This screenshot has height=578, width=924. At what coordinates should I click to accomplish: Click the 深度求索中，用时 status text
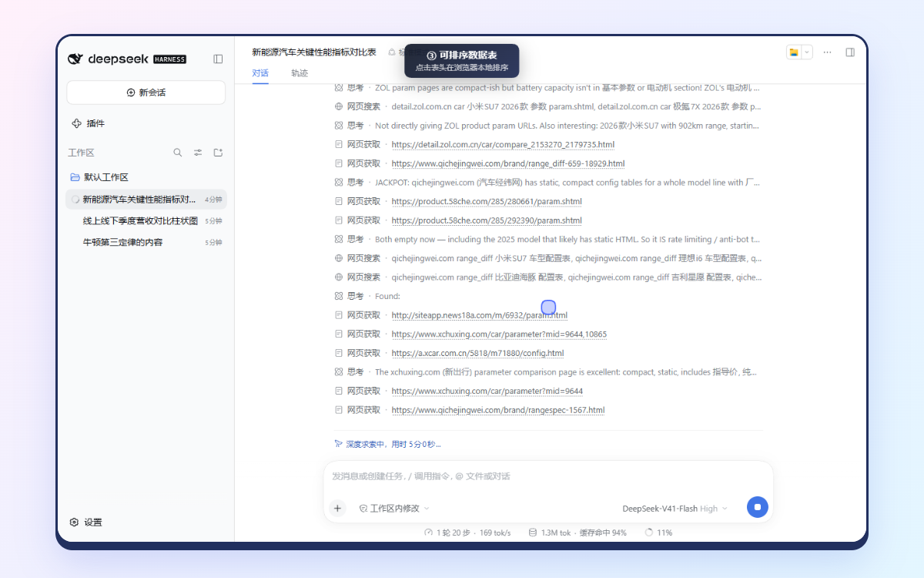tap(393, 444)
